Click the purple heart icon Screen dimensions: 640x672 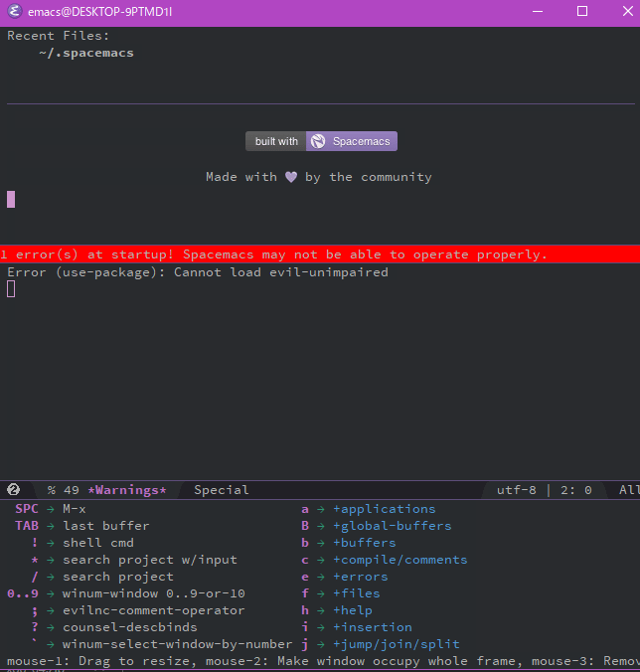tap(291, 177)
